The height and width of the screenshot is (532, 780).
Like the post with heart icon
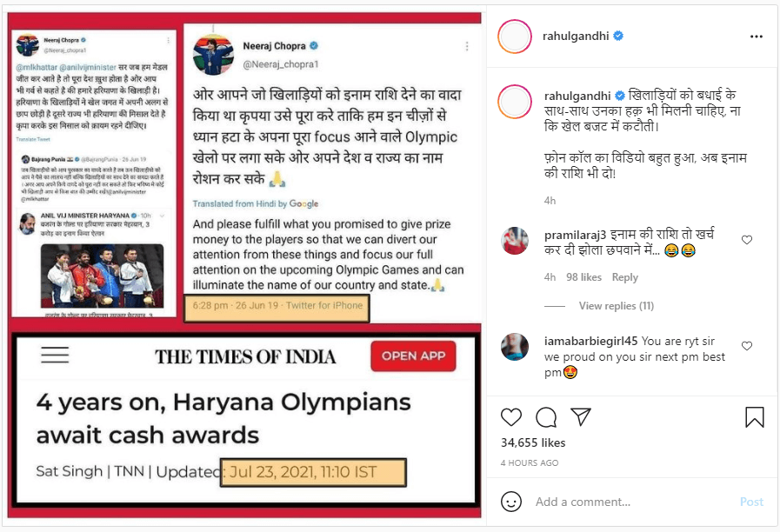[x=511, y=417]
